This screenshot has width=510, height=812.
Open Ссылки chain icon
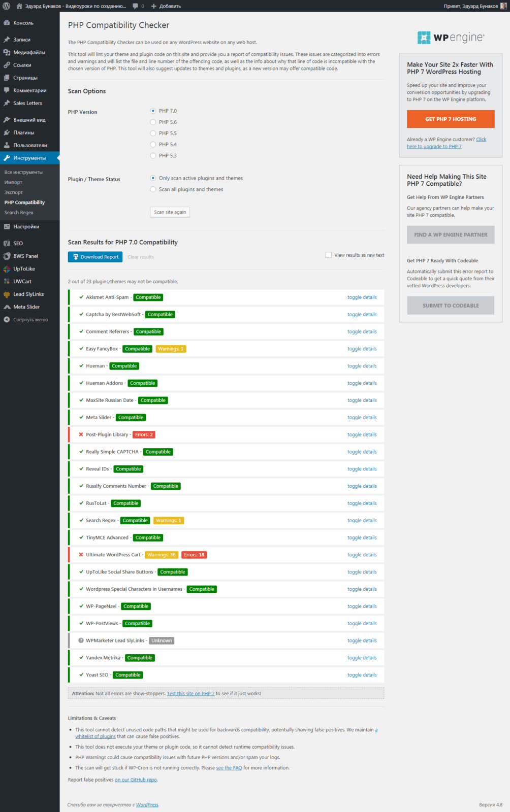(x=7, y=65)
